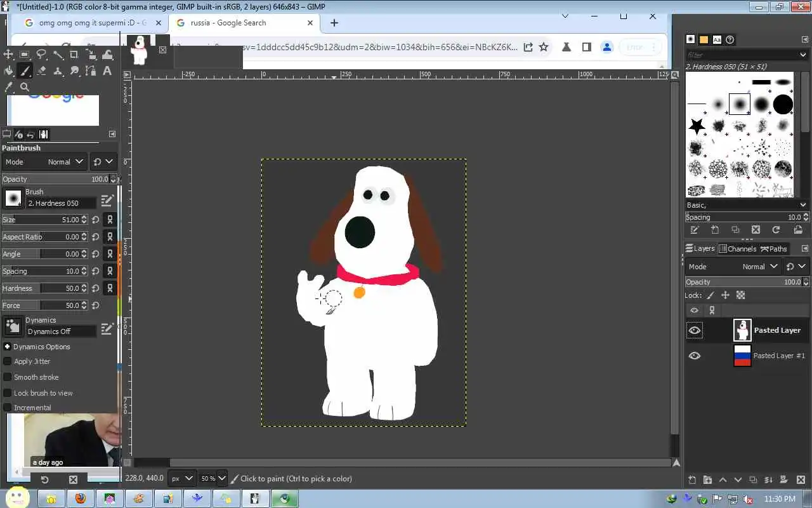812x508 pixels.
Task: Enable Apply Jitter checkbox
Action: tap(8, 361)
